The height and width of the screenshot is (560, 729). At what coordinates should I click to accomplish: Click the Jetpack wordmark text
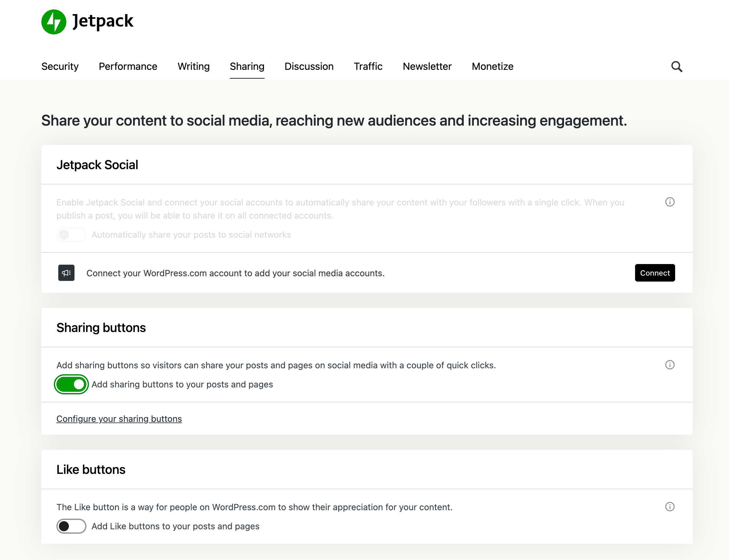[103, 21]
